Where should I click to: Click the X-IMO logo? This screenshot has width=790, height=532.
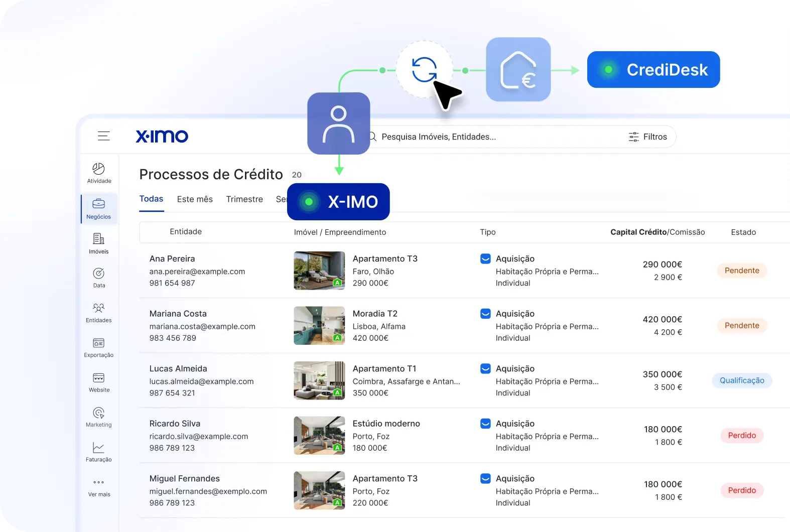(162, 136)
